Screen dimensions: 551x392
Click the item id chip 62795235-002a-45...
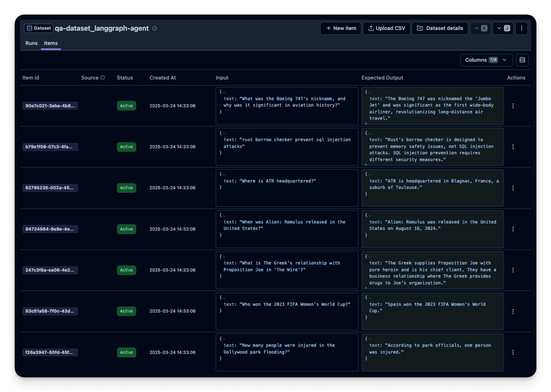coord(50,188)
